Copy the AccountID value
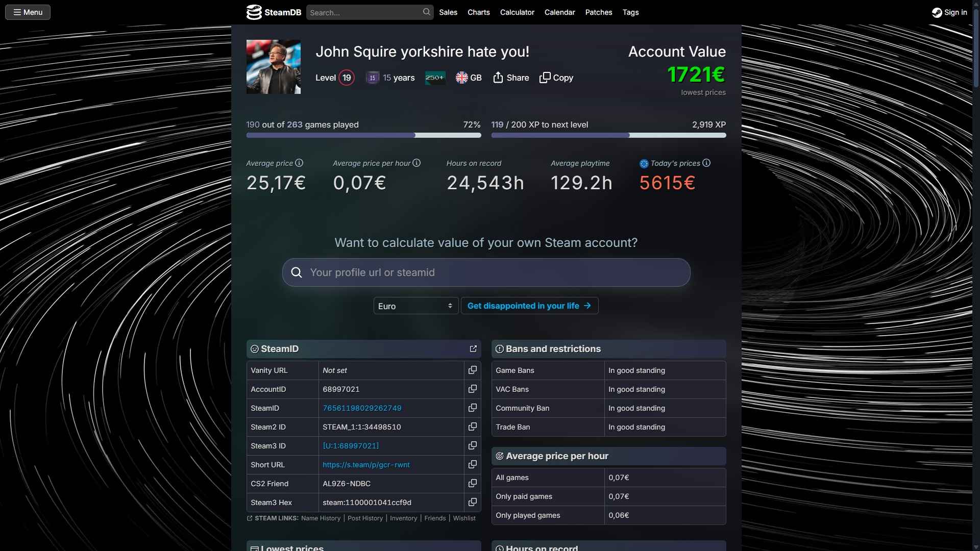The height and width of the screenshot is (551, 980). pos(473,389)
